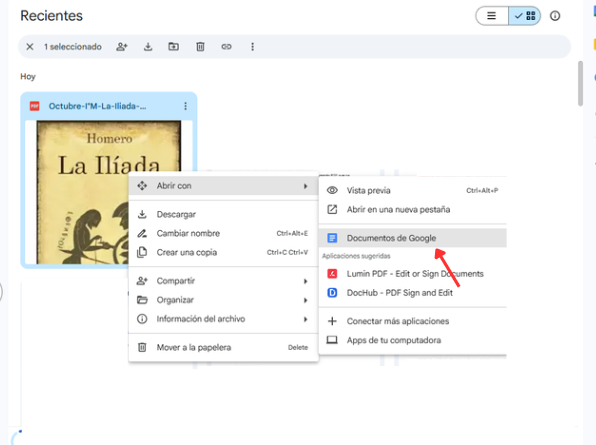Click the trash icon in the selection toolbar
This screenshot has height=445, width=596.
coord(200,47)
